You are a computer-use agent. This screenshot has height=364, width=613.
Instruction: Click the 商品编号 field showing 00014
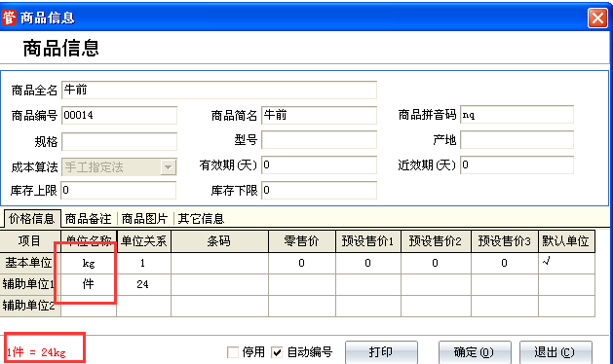[x=119, y=115]
